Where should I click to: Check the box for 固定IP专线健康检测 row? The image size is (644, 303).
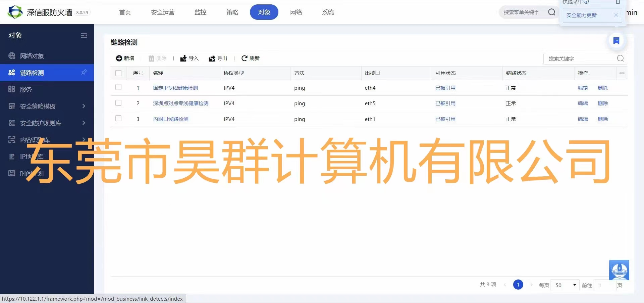point(118,87)
